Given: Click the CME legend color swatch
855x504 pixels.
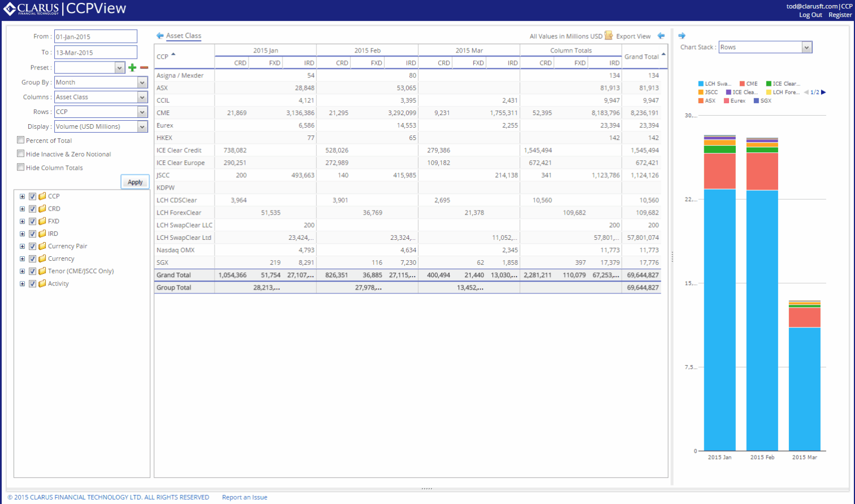Looking at the screenshot, I should 742,84.
